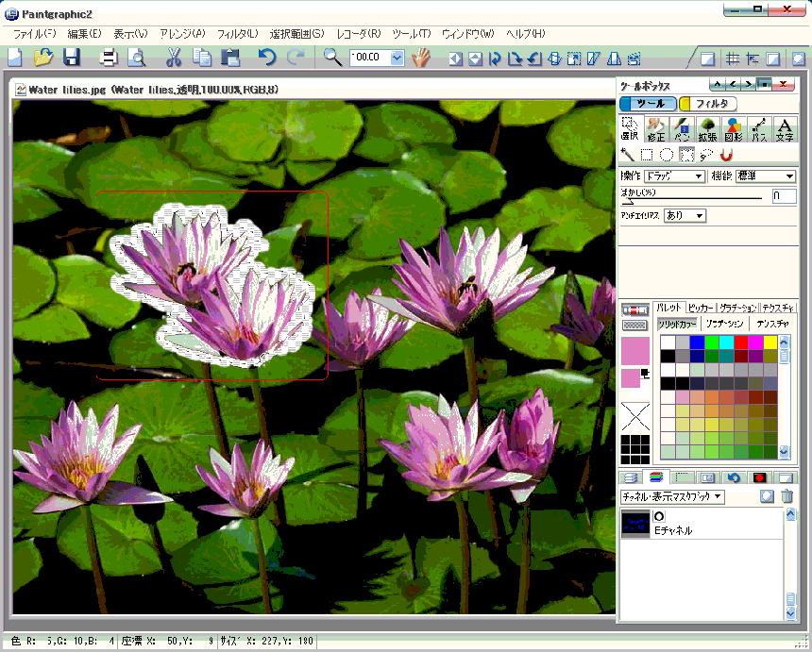The width and height of the screenshot is (812, 652).
Task: Open the zoom percentage dropdown
Action: (398, 58)
